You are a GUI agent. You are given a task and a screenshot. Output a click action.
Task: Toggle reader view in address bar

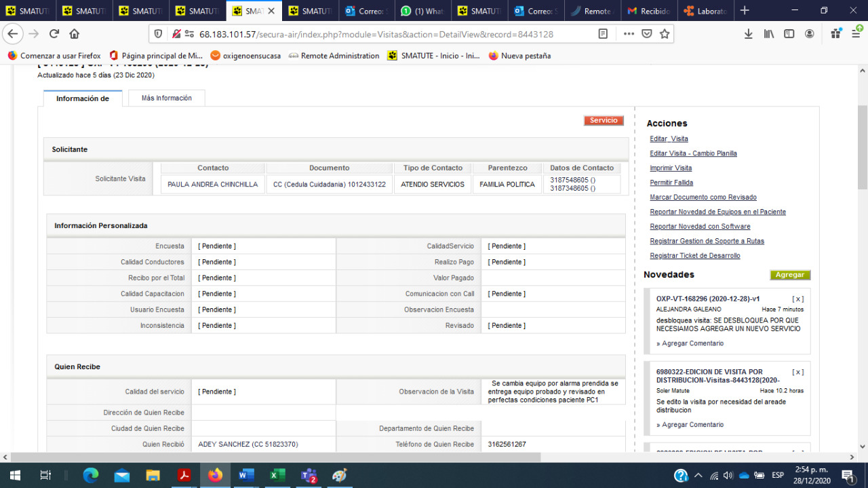pyautogui.click(x=603, y=34)
